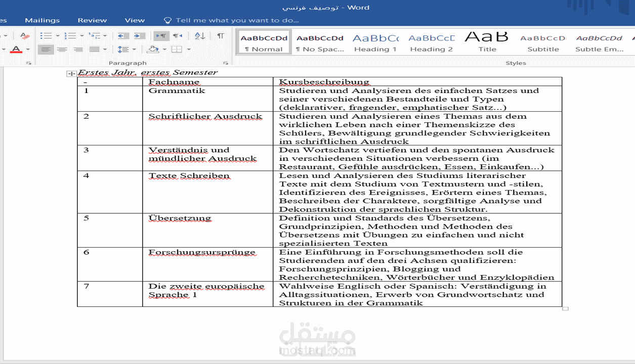Click the Line and Paragraph Spacing icon

pyautogui.click(x=123, y=50)
